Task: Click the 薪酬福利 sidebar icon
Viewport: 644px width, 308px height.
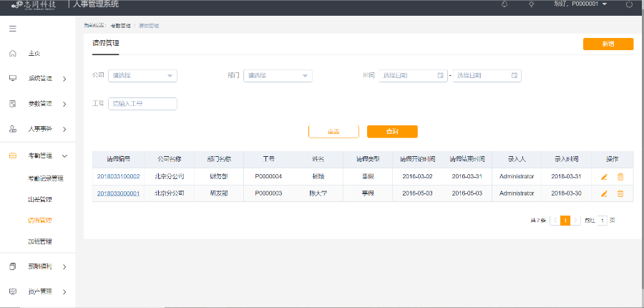Action: [13, 266]
